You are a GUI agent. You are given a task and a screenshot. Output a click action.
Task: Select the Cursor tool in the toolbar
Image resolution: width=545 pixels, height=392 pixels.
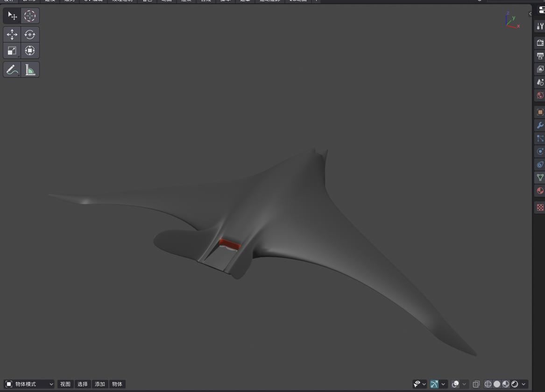pos(30,16)
